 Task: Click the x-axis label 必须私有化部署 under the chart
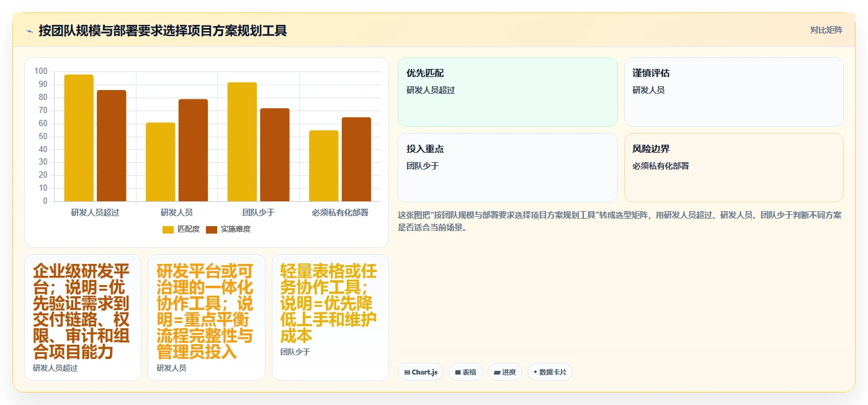pos(340,212)
